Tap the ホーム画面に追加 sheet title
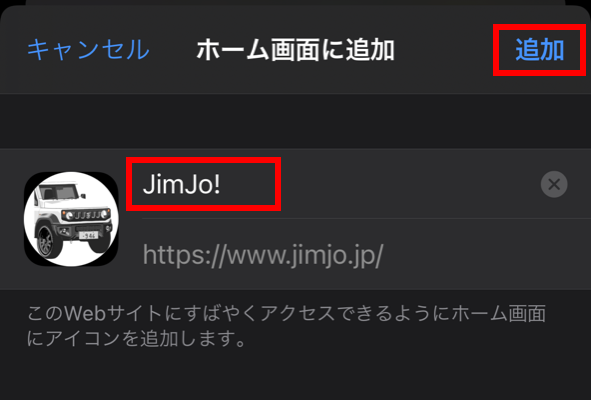The height and width of the screenshot is (400, 591). tap(296, 50)
